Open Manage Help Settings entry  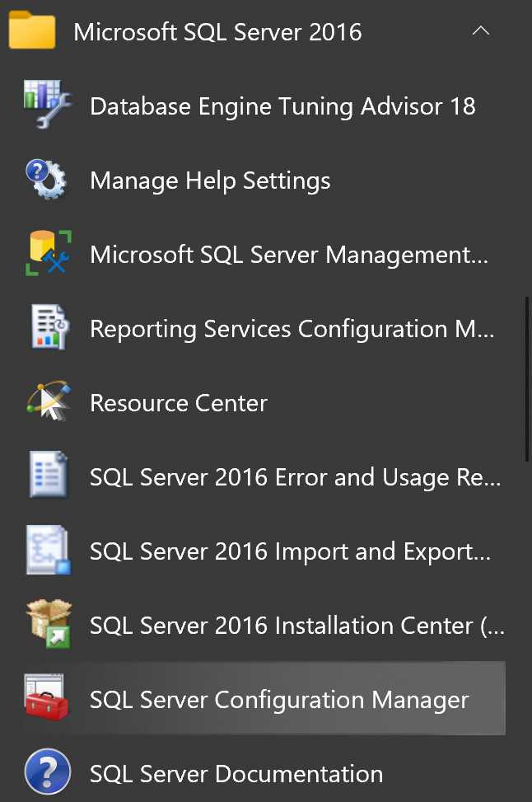pyautogui.click(x=210, y=181)
